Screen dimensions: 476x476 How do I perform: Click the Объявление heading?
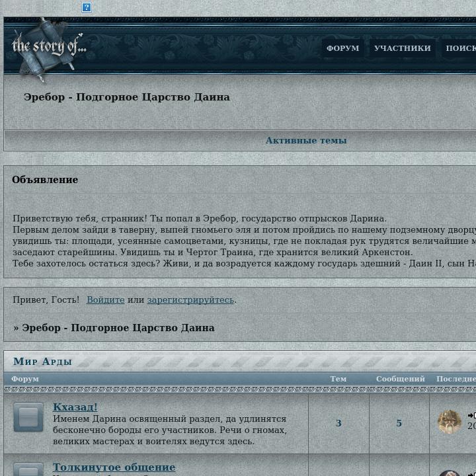point(45,179)
